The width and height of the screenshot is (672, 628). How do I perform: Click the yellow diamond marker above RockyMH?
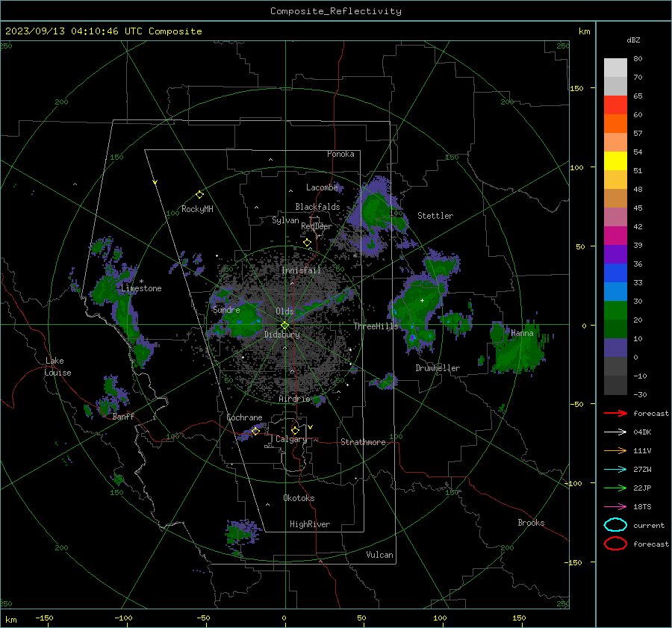[x=199, y=195]
